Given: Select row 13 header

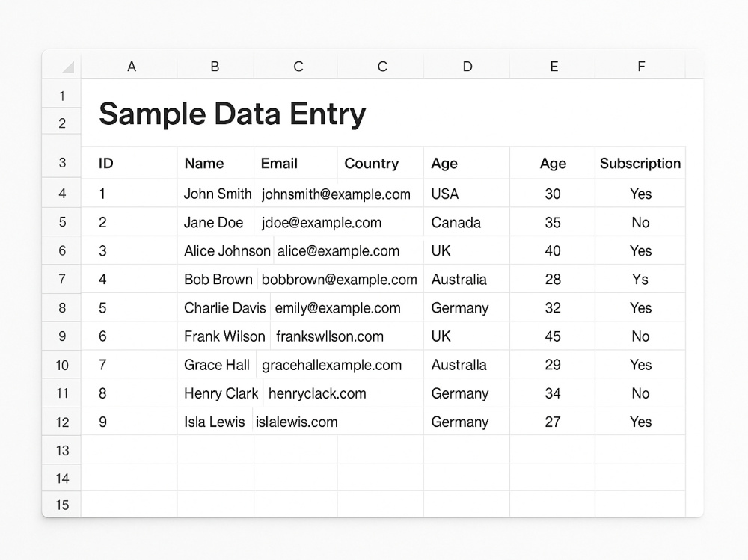Looking at the screenshot, I should click(62, 450).
